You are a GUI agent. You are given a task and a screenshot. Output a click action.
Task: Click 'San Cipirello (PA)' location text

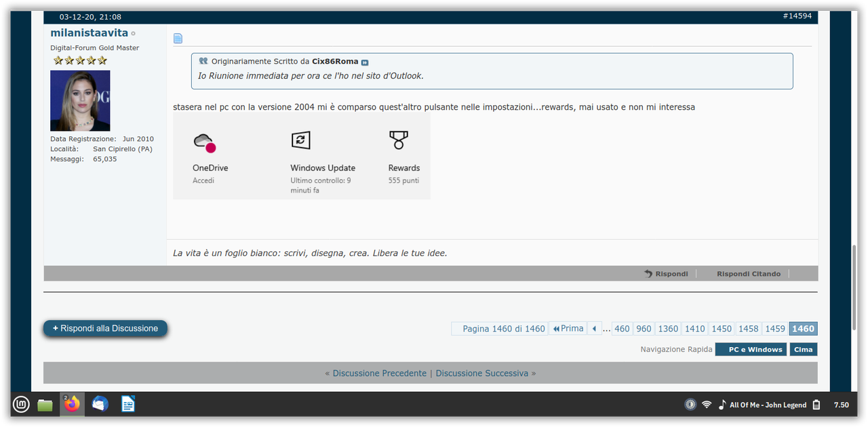click(123, 149)
